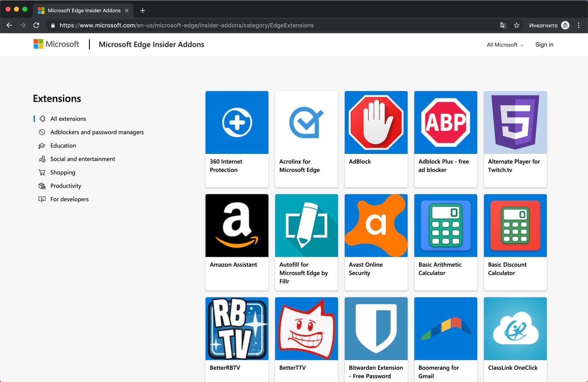This screenshot has height=382, width=588.
Task: Select the Adblock Plus free ad blocker icon
Action: pyautogui.click(x=445, y=122)
